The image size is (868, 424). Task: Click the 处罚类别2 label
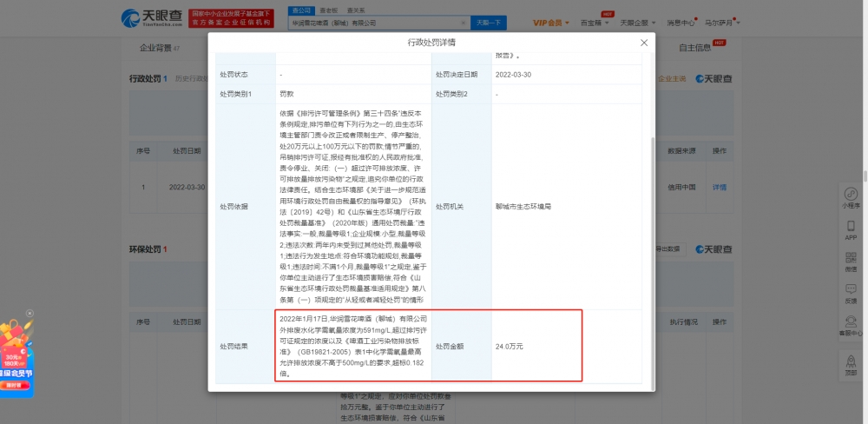tap(451, 94)
